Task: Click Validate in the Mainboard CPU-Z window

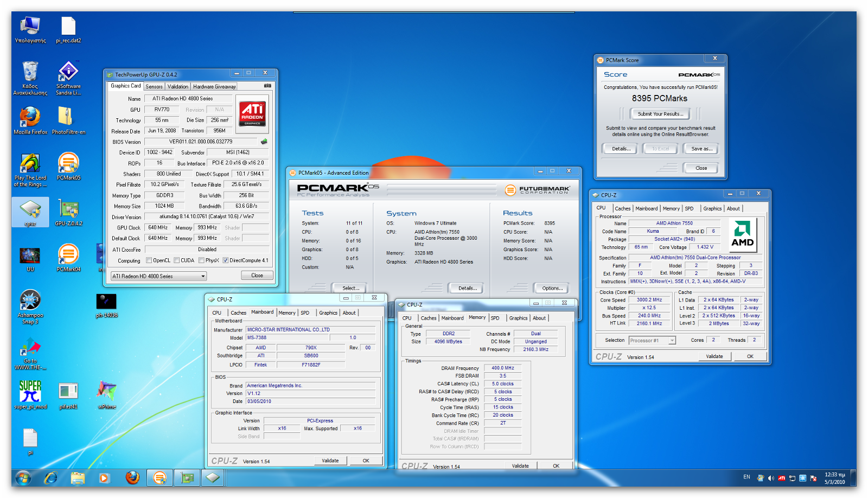Action: point(330,461)
